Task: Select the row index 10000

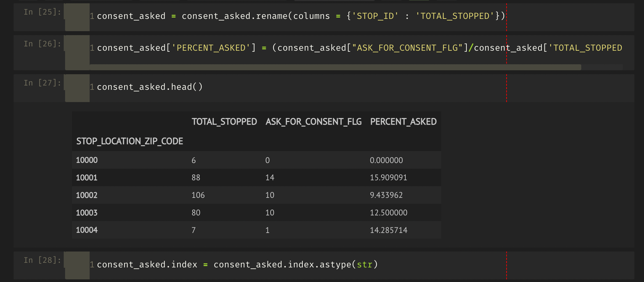Action: coord(87,160)
